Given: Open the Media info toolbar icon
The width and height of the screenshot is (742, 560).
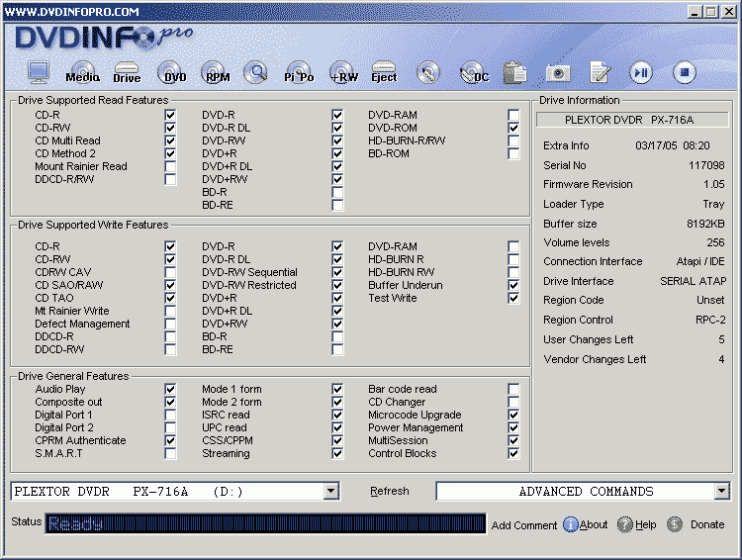Looking at the screenshot, I should 82,72.
